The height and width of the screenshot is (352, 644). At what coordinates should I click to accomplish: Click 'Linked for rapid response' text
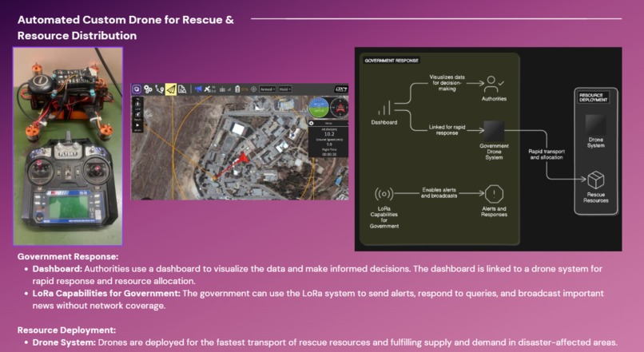[x=447, y=130]
